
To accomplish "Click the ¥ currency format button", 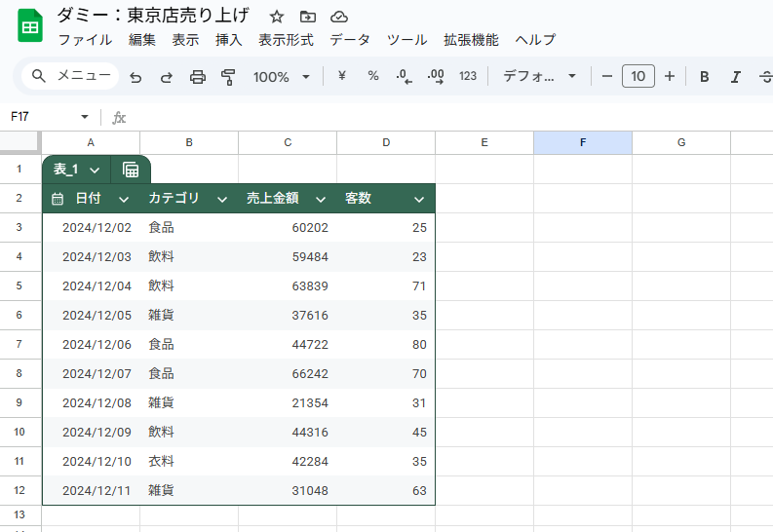I will coord(342,77).
